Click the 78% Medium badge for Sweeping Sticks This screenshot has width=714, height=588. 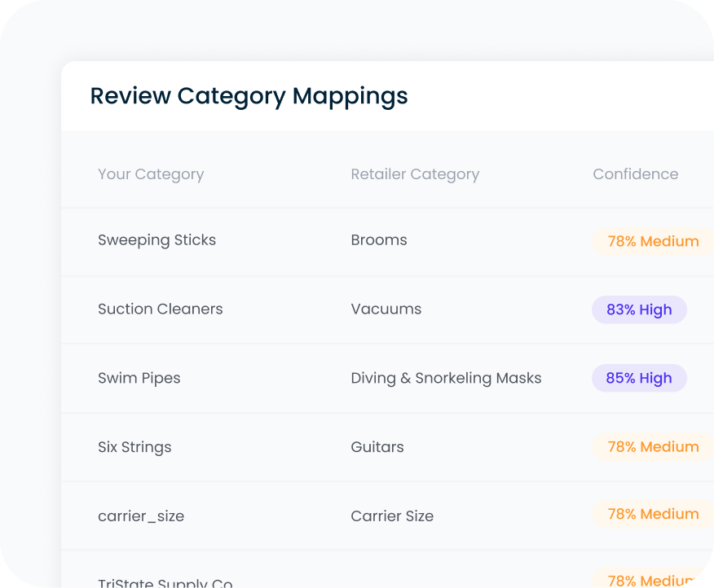[652, 241]
